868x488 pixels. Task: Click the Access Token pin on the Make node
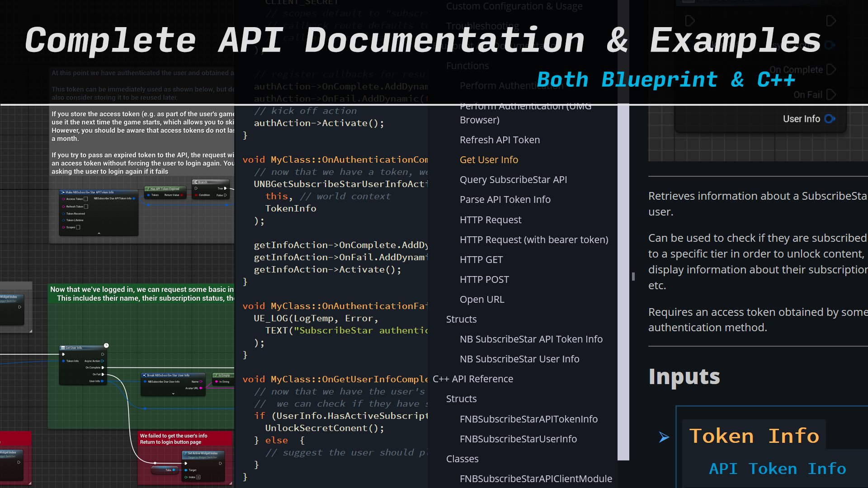point(64,199)
